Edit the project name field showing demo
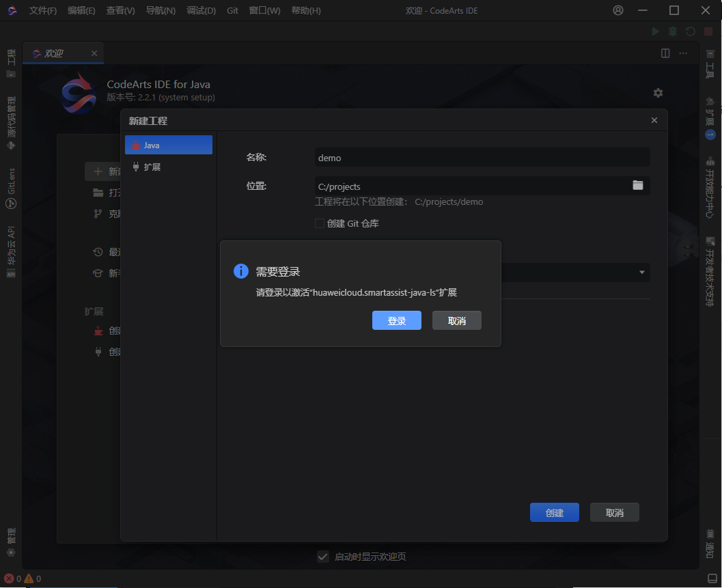This screenshot has width=722, height=588. [482, 158]
